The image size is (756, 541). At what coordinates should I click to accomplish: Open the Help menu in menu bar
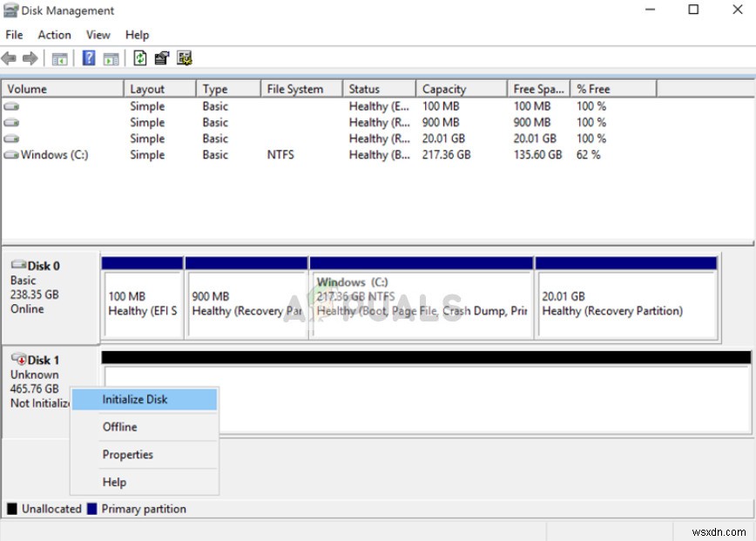[137, 35]
